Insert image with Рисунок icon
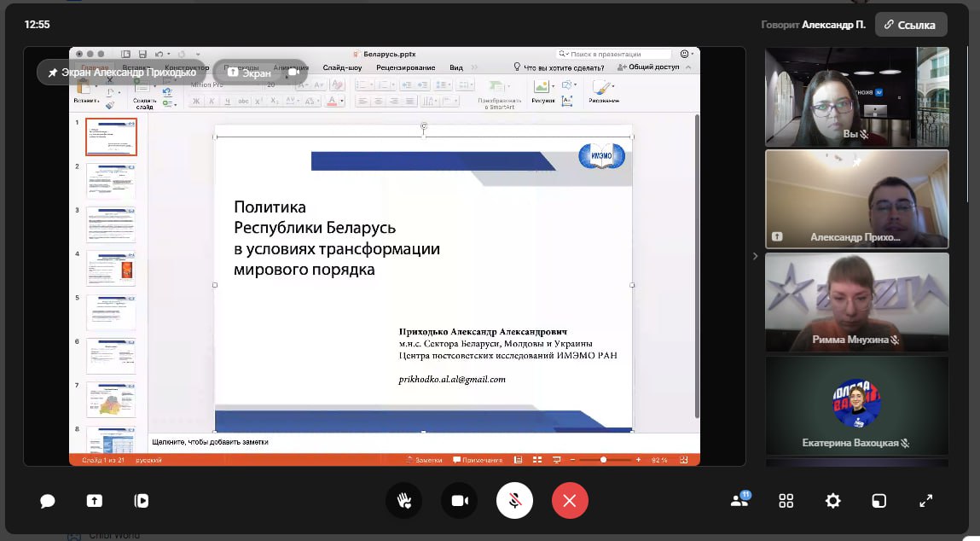980x541 pixels. click(542, 86)
